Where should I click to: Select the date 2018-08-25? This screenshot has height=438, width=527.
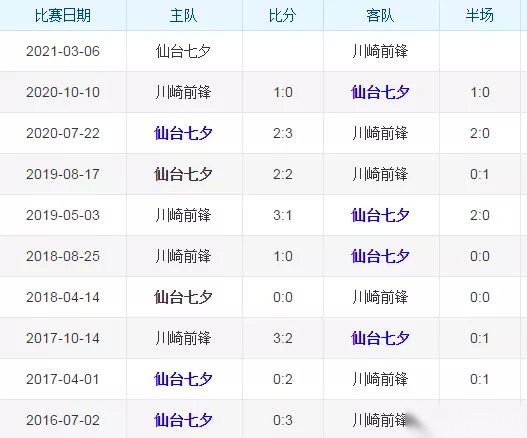pos(63,256)
